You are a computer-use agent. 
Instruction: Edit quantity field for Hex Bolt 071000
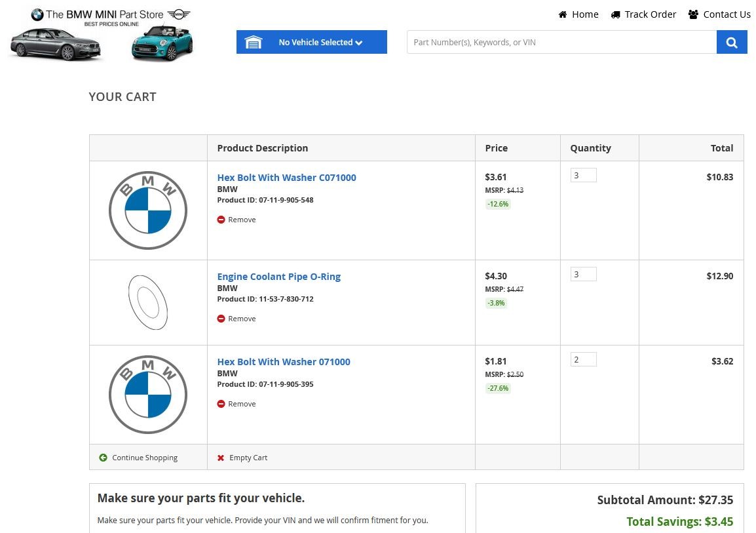[583, 359]
